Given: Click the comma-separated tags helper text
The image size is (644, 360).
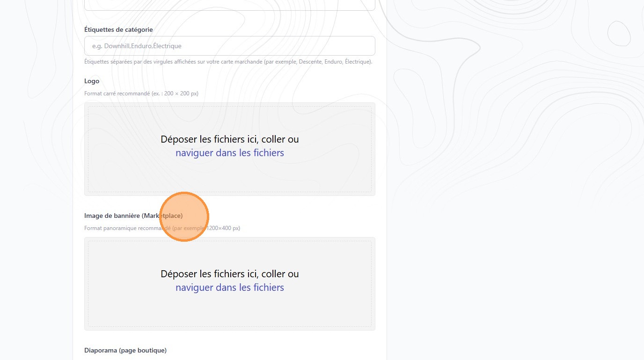Looking at the screenshot, I should [x=228, y=62].
